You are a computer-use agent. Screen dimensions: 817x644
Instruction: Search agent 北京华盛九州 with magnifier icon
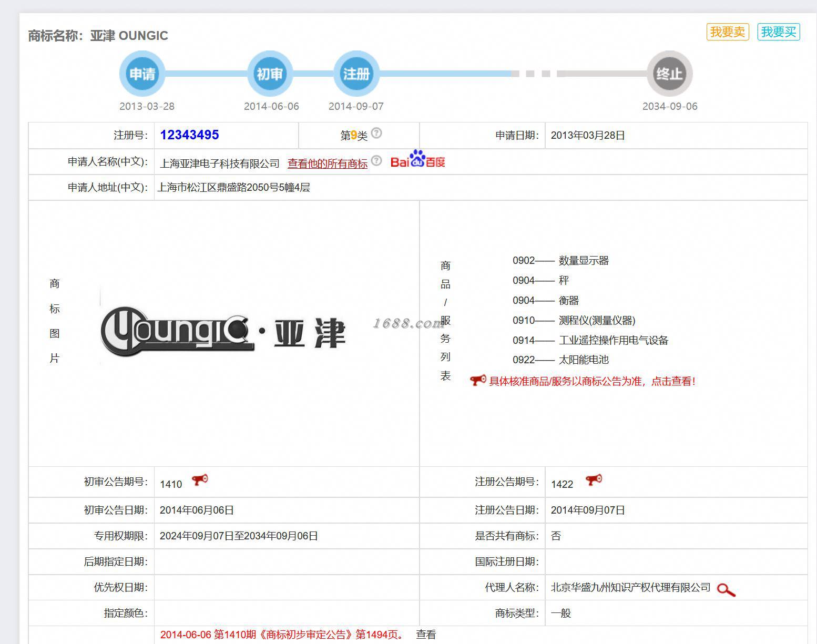coord(726,589)
